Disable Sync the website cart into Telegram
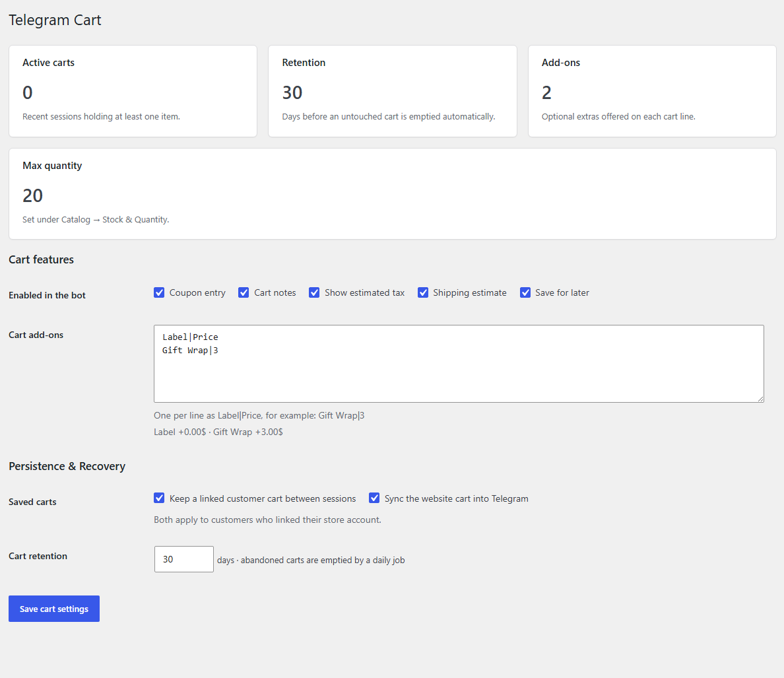 pyautogui.click(x=374, y=498)
